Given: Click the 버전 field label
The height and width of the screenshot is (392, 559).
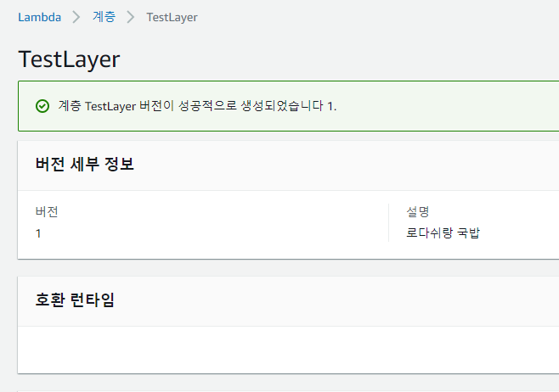Looking at the screenshot, I should tap(47, 211).
